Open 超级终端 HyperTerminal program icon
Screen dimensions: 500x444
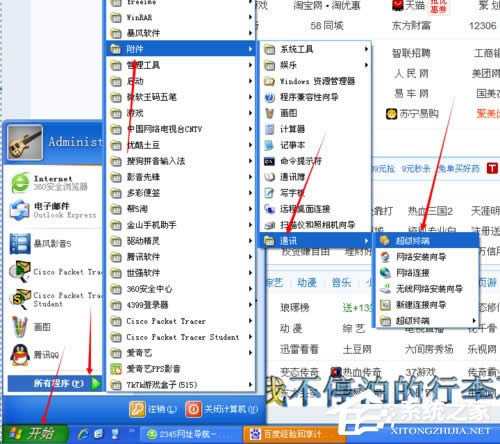click(385, 240)
